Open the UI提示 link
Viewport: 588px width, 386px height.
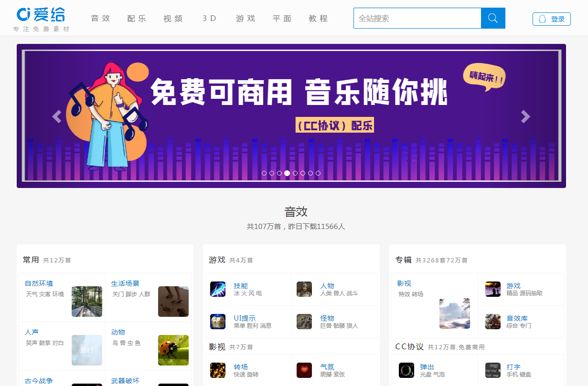pos(245,318)
